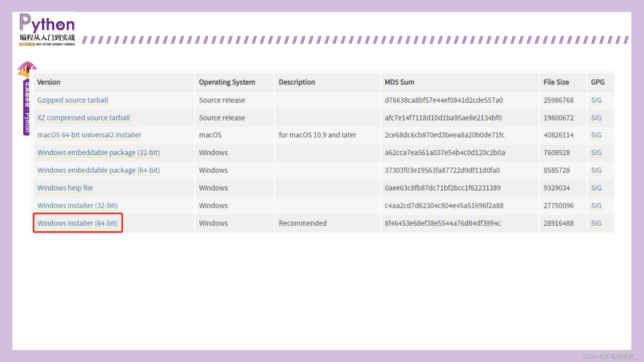Download macOS 64-bit universal2 installer

89,135
